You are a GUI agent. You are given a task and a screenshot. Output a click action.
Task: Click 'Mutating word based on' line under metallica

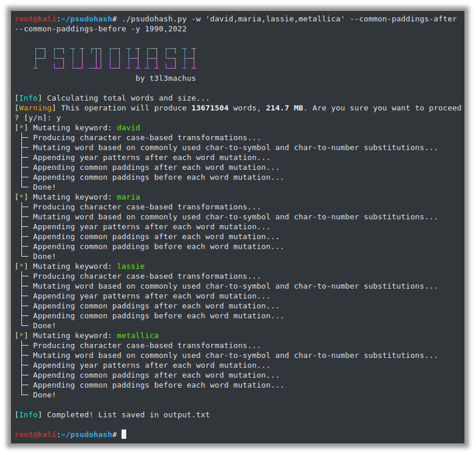coord(236,356)
